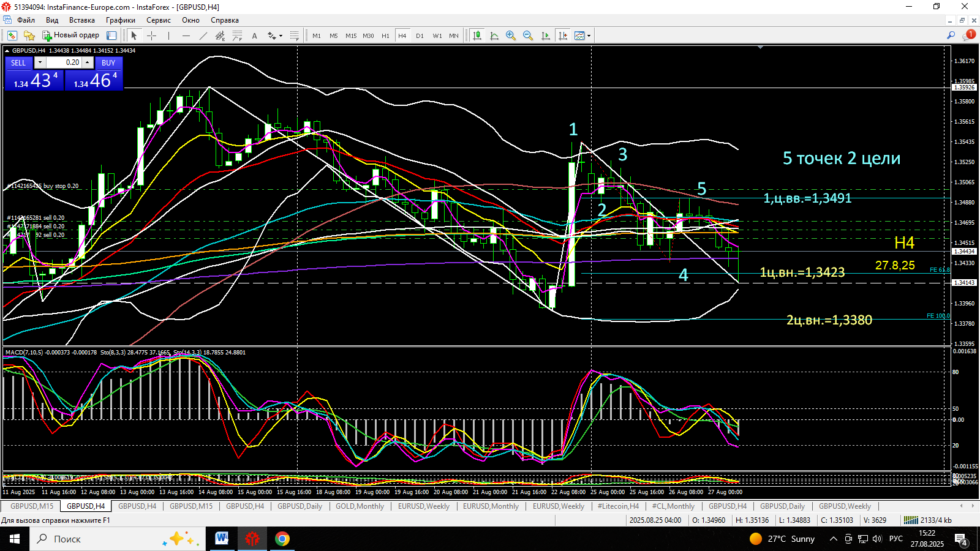Screen dimensions: 980x551
Task: Click the zoom out magnifier icon
Action: click(x=528, y=36)
